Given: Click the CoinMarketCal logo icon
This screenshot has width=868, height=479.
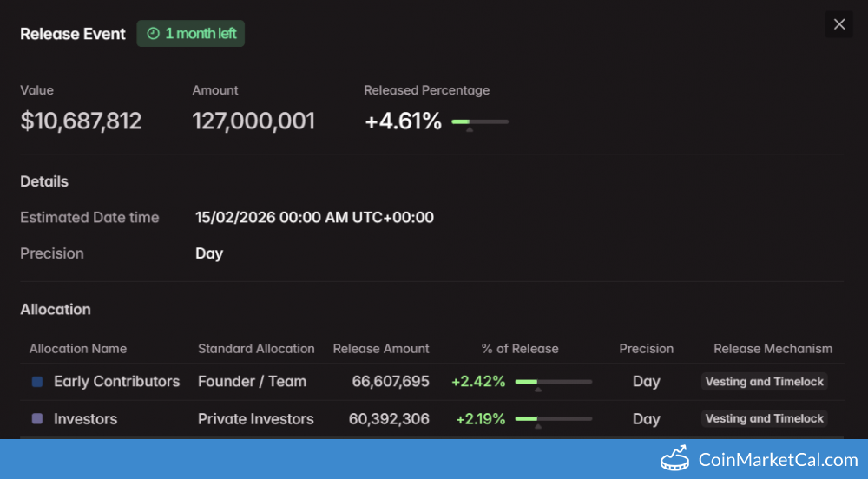Looking at the screenshot, I should [x=674, y=459].
